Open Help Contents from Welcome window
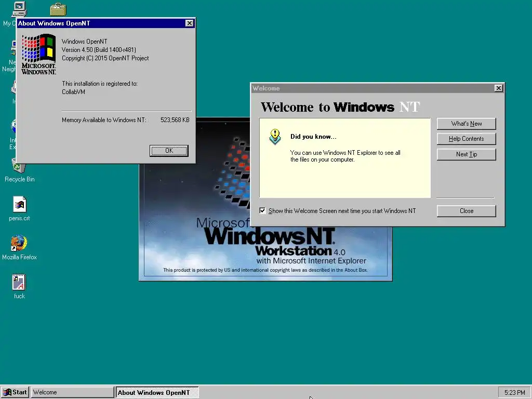The image size is (532, 399). (x=466, y=139)
